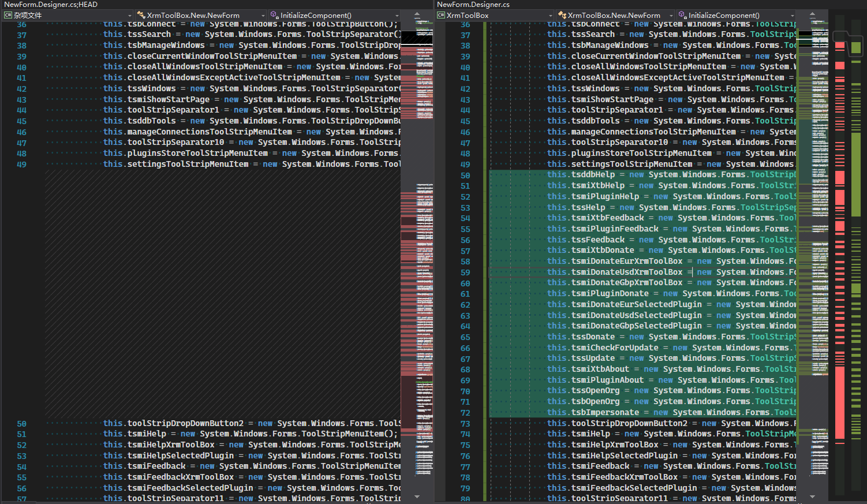Click tsmiDonateEurXrmToolBox in the right pane
Screen dimensions: 867x504
[x=627, y=262]
